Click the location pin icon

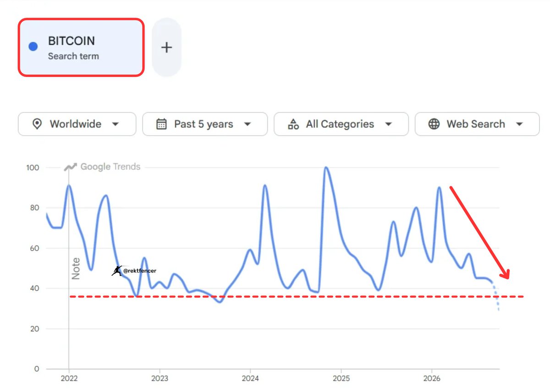pyautogui.click(x=37, y=124)
